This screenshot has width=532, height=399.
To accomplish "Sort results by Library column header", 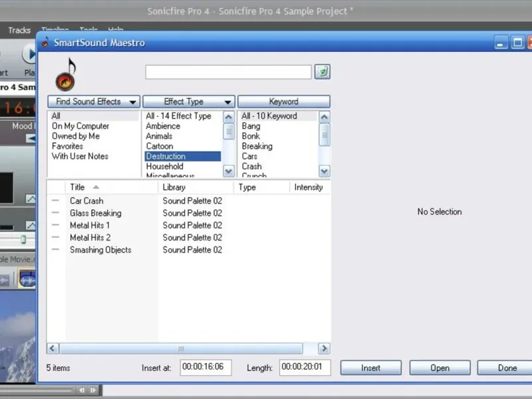I will click(196, 187).
